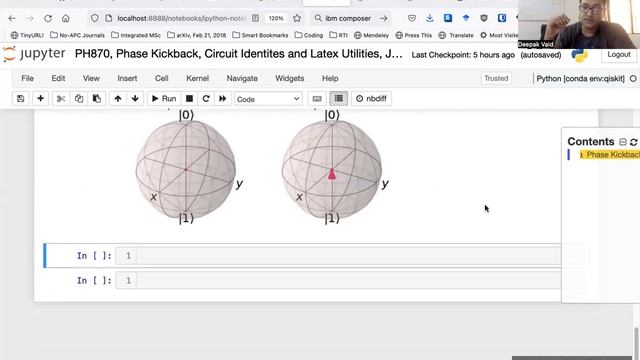This screenshot has width=640, height=360.
Task: Open the View menu
Action: 91,78
